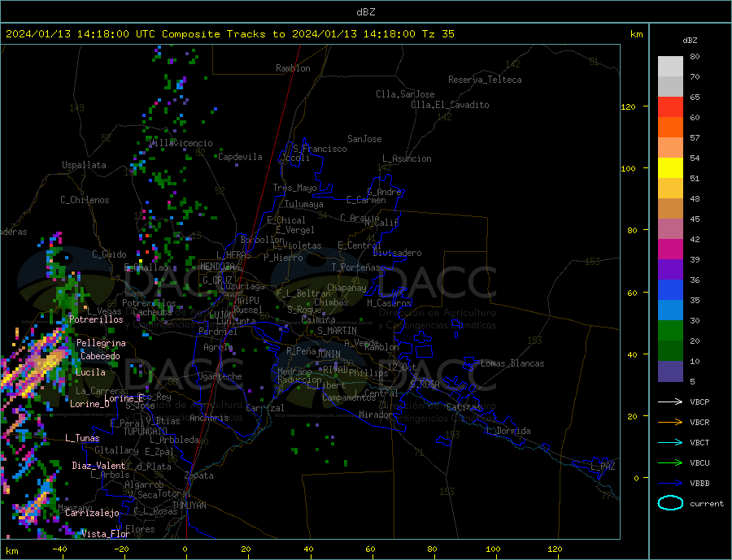Image resolution: width=732 pixels, height=560 pixels.
Task: Click the S.ROSA label
Action: 425,384
